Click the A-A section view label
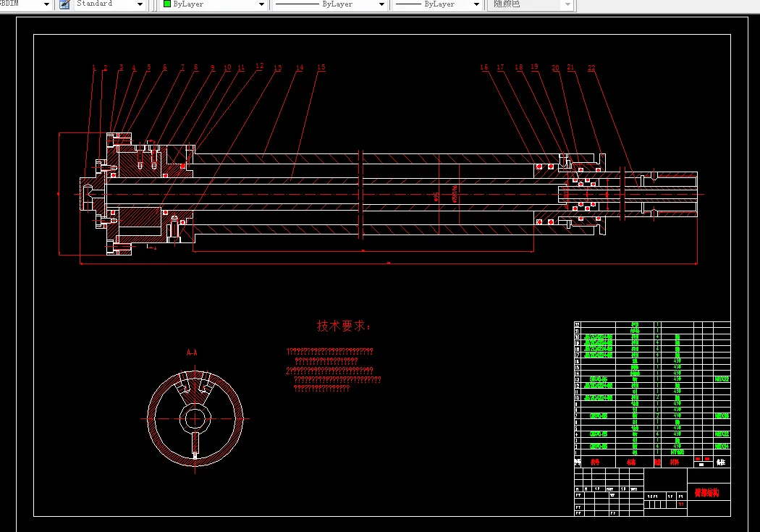The image size is (760, 532). tap(192, 352)
